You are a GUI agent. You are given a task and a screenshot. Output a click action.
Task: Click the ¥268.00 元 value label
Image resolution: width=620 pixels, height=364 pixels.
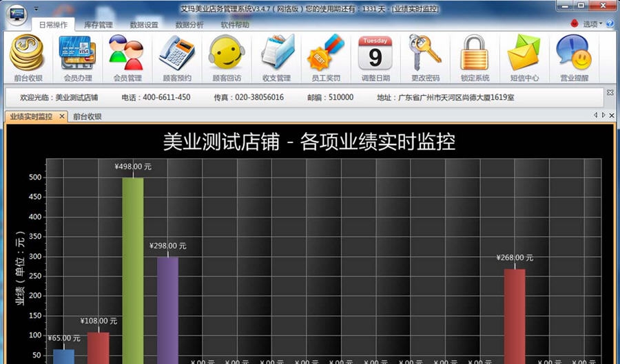click(x=515, y=258)
